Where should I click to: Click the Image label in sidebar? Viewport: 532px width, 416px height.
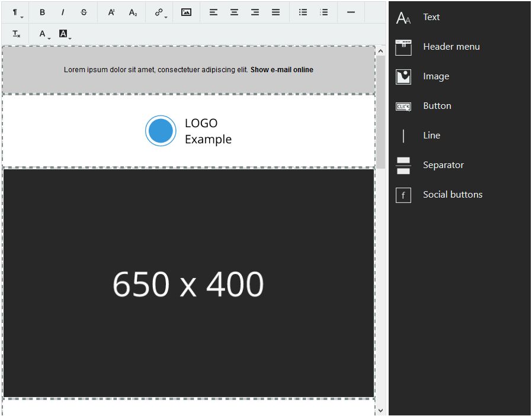point(436,76)
